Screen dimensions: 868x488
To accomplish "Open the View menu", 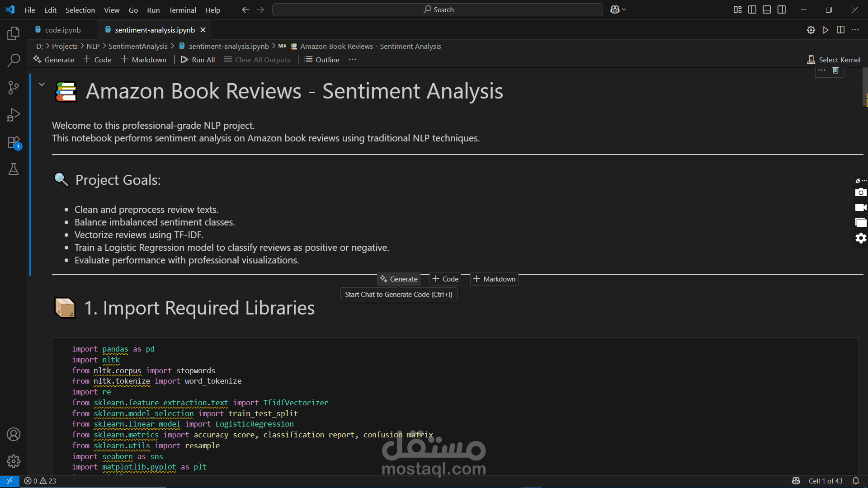I will tap(112, 10).
